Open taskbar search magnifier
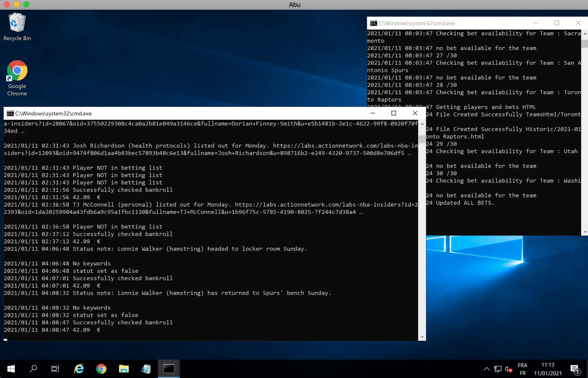This screenshot has height=378, width=588. tap(33, 369)
